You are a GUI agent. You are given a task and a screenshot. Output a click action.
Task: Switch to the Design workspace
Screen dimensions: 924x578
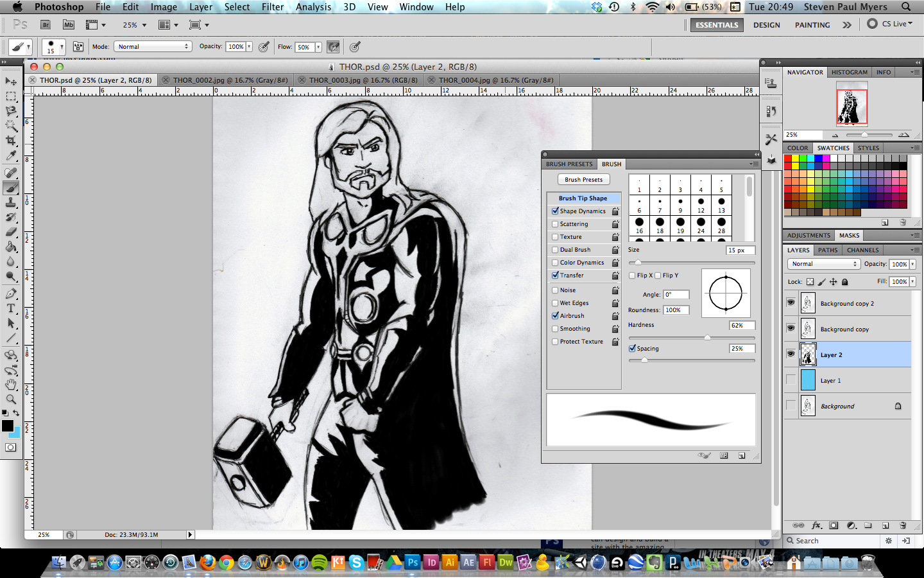pyautogui.click(x=766, y=25)
